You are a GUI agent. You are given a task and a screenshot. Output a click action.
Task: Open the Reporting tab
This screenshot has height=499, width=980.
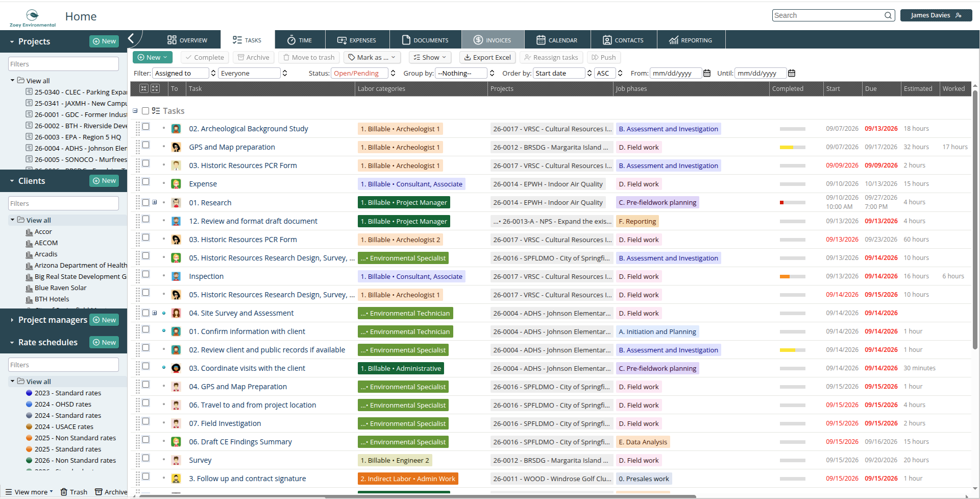[691, 40]
